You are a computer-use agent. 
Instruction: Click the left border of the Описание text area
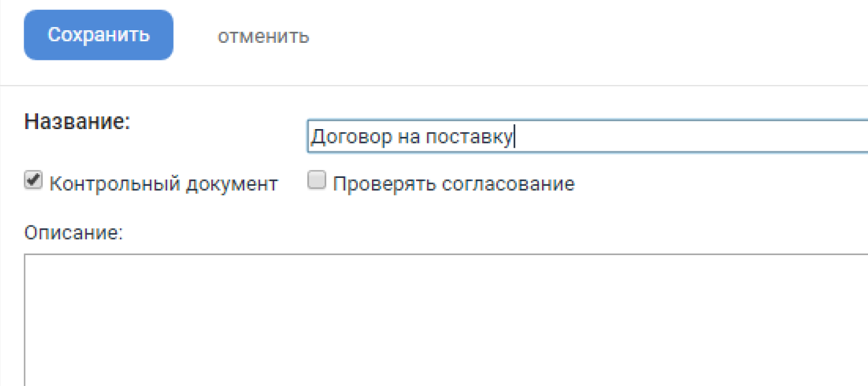[x=25, y=320]
